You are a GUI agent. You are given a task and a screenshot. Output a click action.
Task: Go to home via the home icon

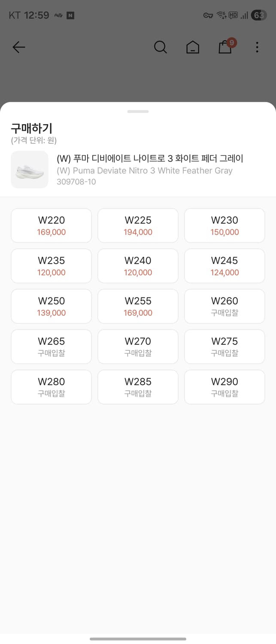(193, 47)
